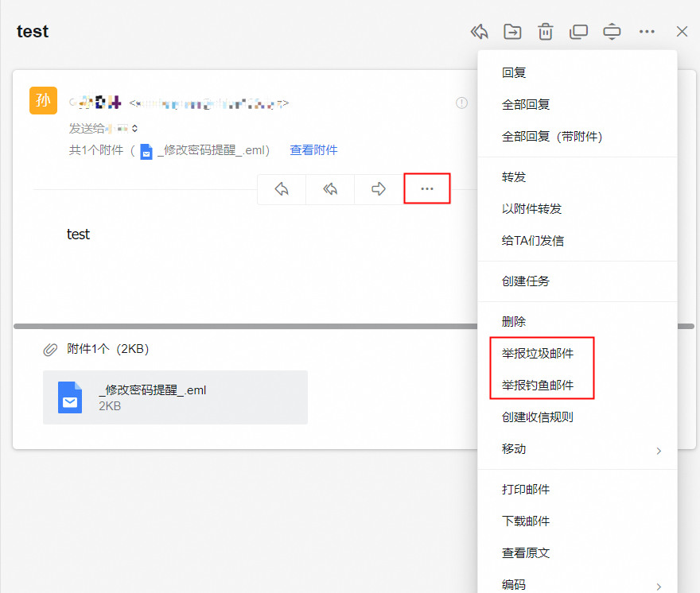Screen dimensions: 700x593
Task: Click the eml file icon in header line
Action: point(146,151)
